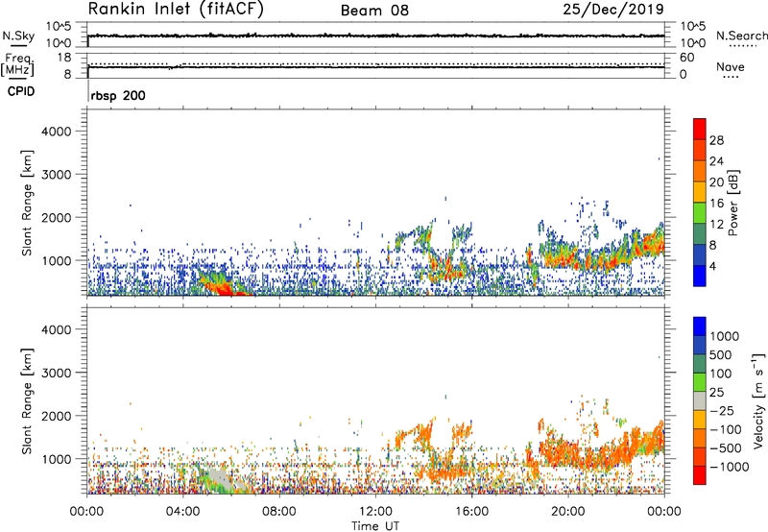Image resolution: width=768 pixels, height=532 pixels.
Task: Click the '1000' velocity colorbar value
Action: 725,336
